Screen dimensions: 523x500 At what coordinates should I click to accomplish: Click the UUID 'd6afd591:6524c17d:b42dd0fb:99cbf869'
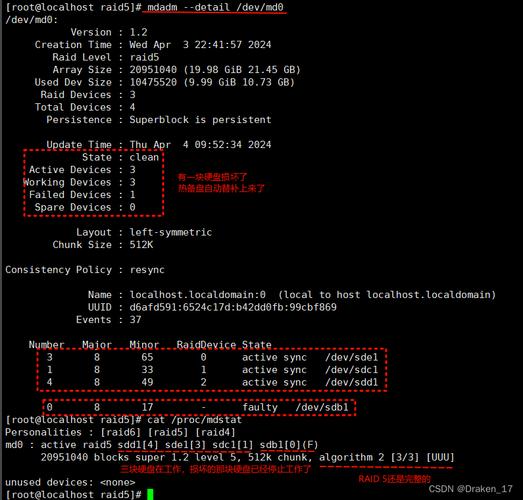click(233, 308)
